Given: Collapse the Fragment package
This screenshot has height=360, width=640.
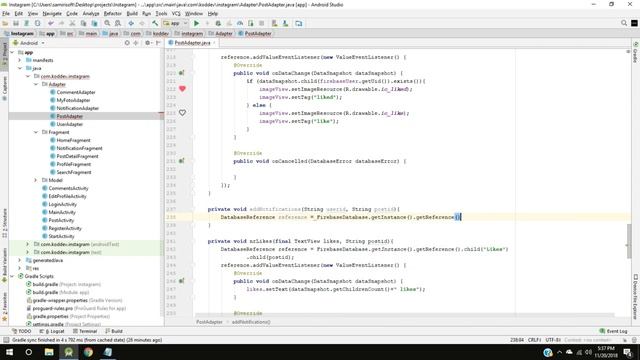Looking at the screenshot, I should 36,132.
